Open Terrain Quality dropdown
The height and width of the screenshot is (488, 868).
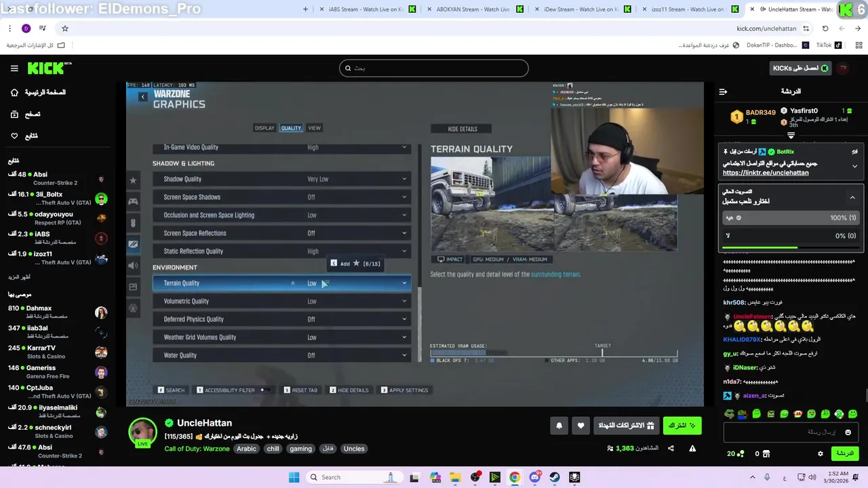point(282,283)
